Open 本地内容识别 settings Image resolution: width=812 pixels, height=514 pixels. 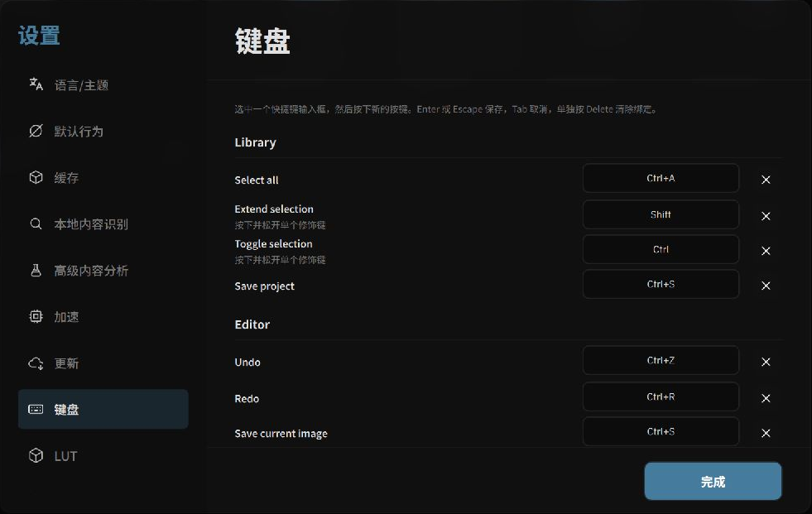click(103, 224)
